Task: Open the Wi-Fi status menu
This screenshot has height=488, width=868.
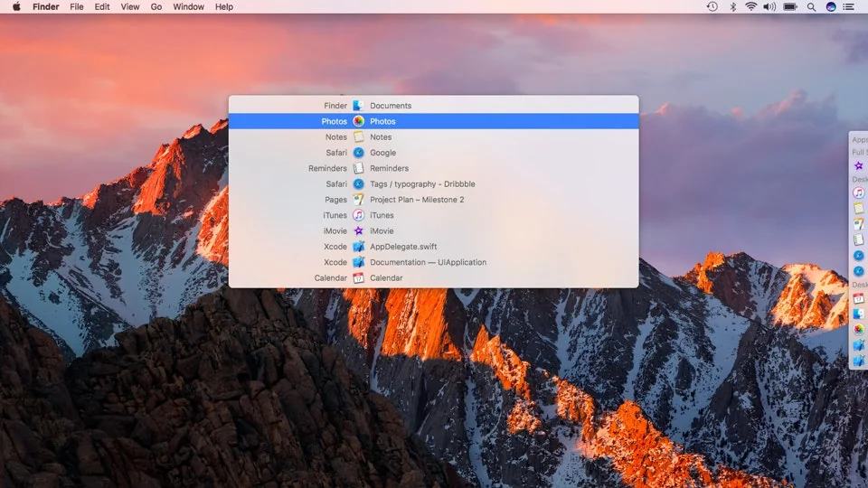Action: point(750,6)
